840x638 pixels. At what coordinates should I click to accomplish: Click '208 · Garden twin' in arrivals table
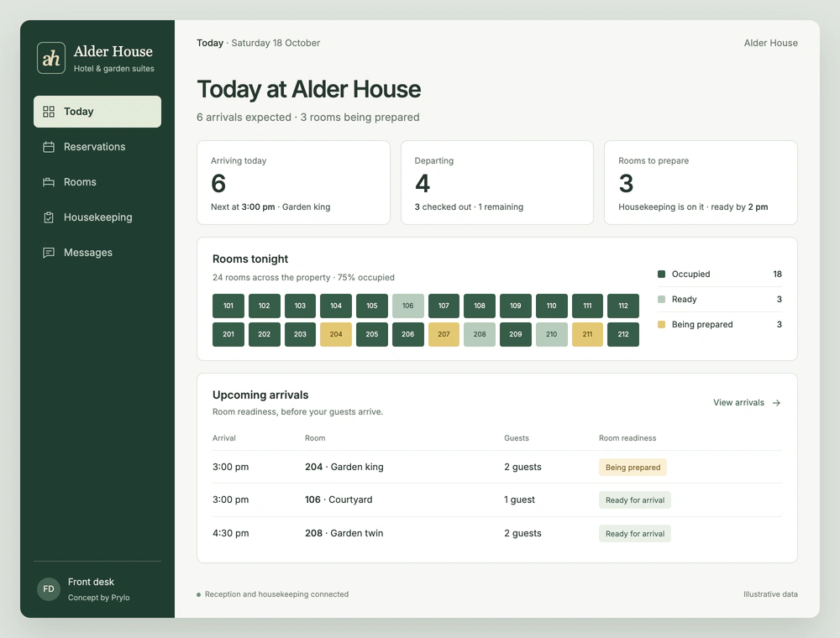coord(344,533)
